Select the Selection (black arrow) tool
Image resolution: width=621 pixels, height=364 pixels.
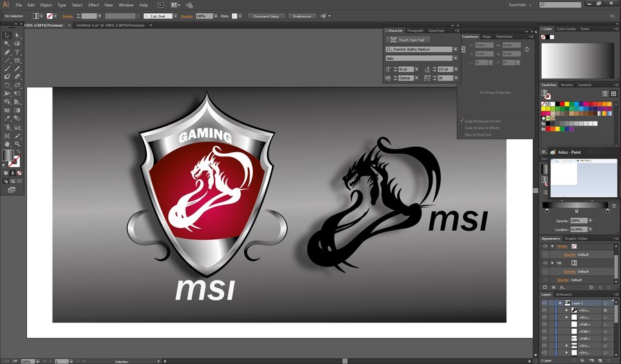coord(7,35)
